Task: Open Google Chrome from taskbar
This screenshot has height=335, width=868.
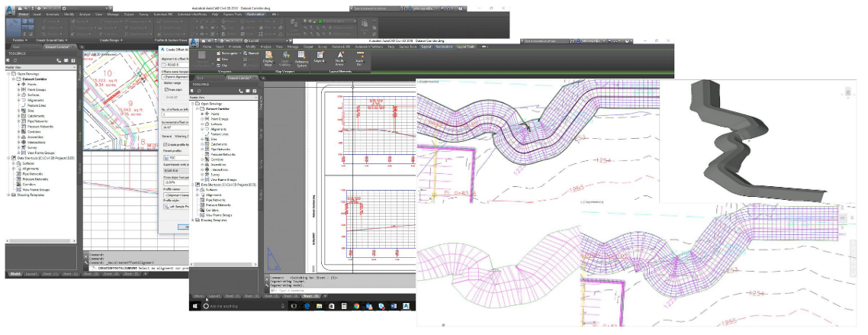Action: tap(356, 306)
